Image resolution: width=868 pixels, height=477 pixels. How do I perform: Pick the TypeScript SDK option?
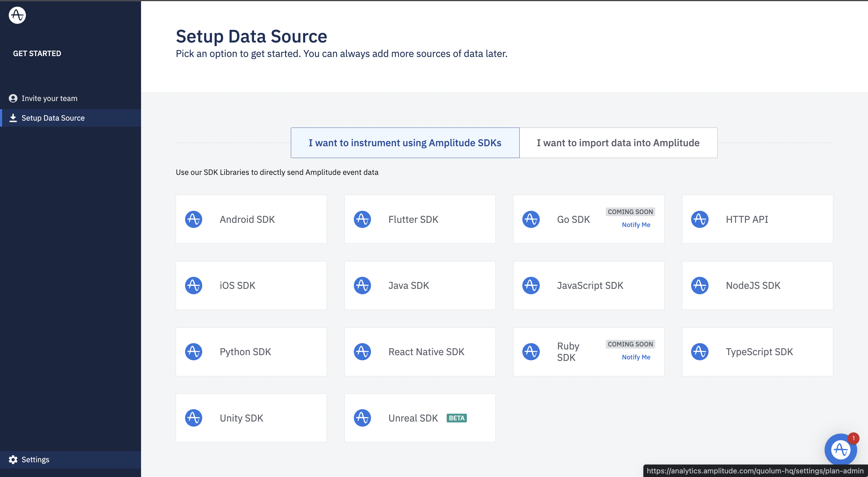click(x=757, y=352)
